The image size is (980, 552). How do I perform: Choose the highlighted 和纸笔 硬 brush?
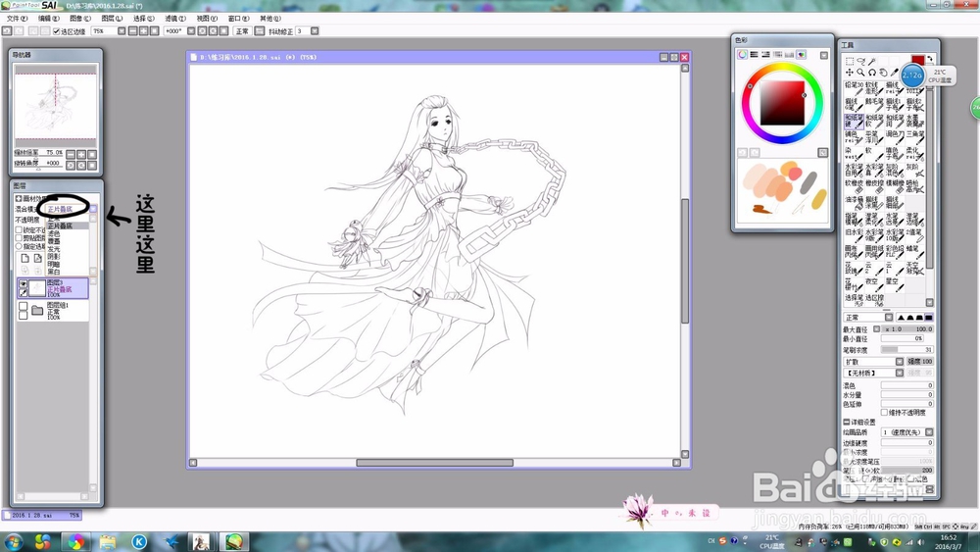tap(854, 122)
